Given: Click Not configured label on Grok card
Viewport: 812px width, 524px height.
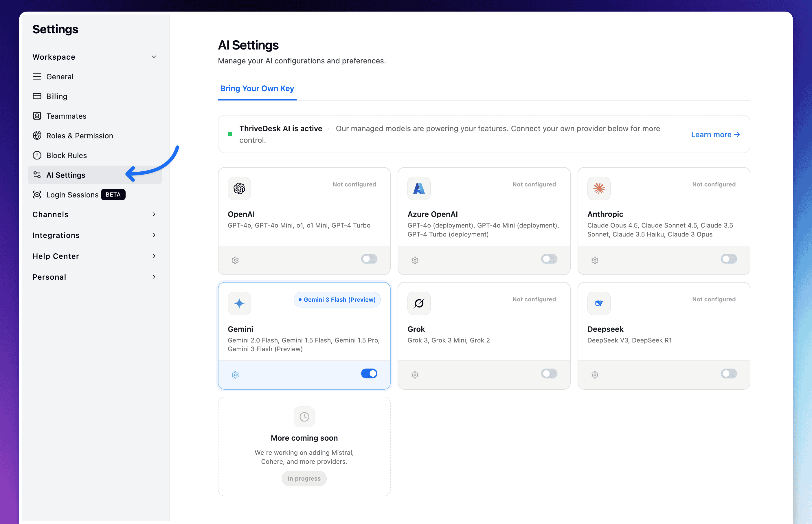Looking at the screenshot, I should [x=534, y=299].
